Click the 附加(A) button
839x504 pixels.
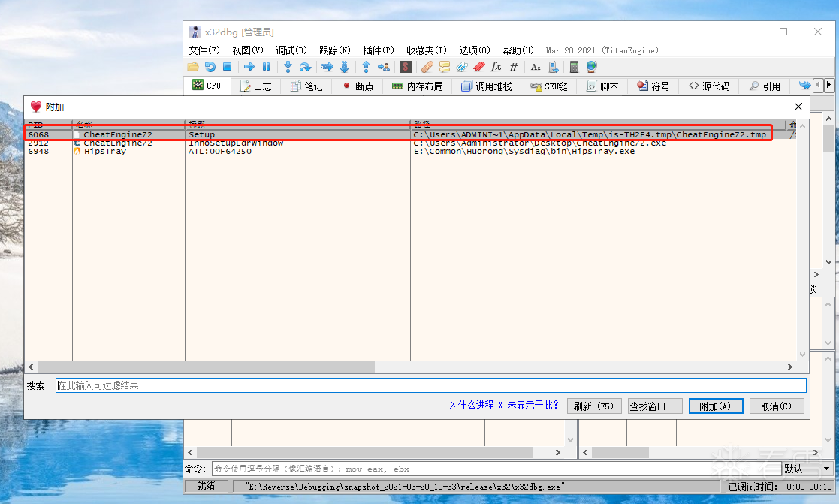pyautogui.click(x=715, y=406)
